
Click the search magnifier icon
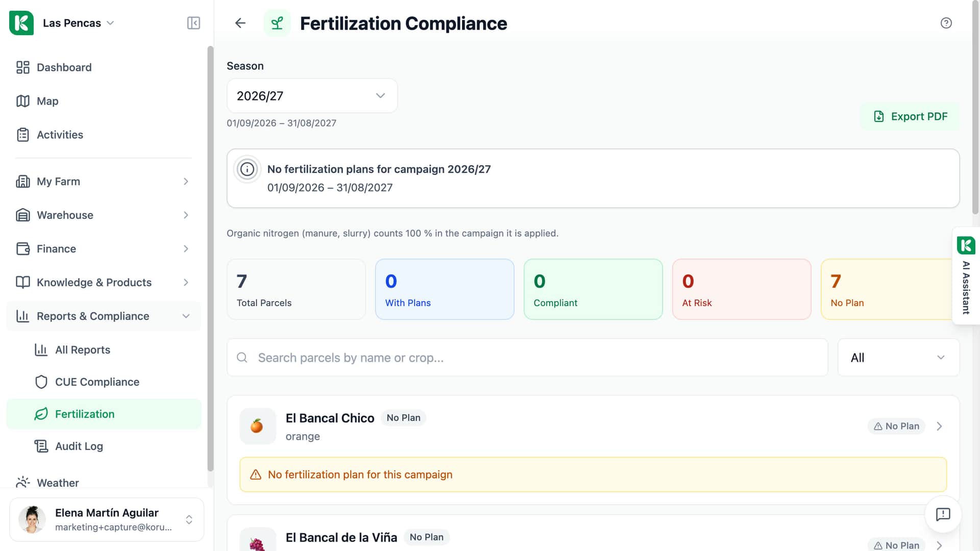coord(242,358)
